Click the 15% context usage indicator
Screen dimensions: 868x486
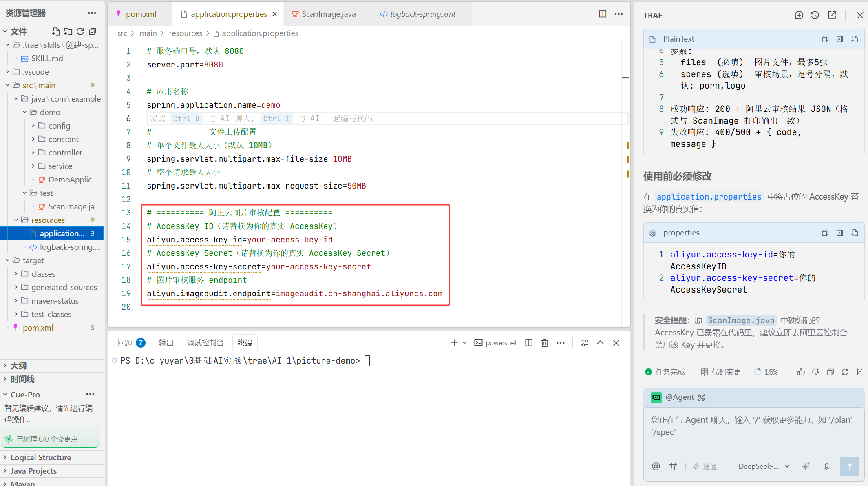click(x=766, y=372)
